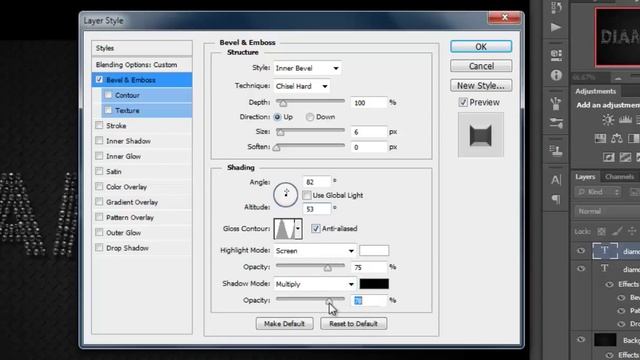Click the selected text layer's T thumbnail
Screen dimensions: 640x360
[x=605, y=251]
